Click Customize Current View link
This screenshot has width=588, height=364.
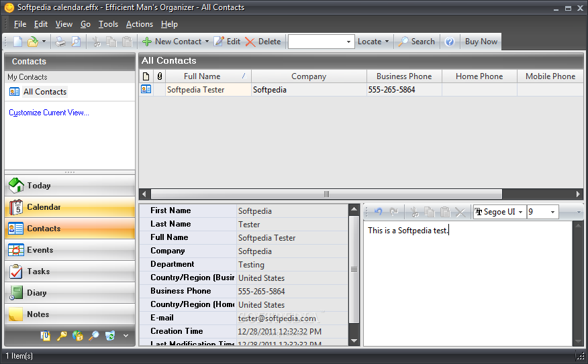point(49,113)
